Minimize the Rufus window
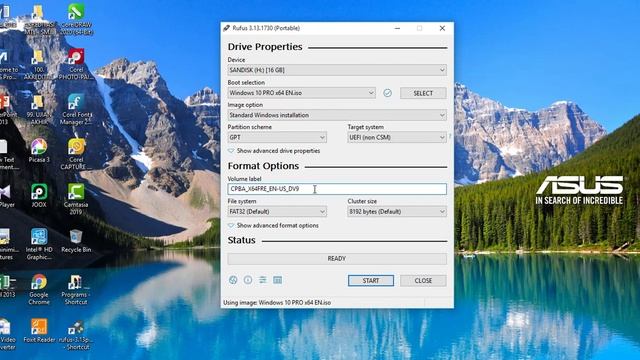 click(x=397, y=28)
